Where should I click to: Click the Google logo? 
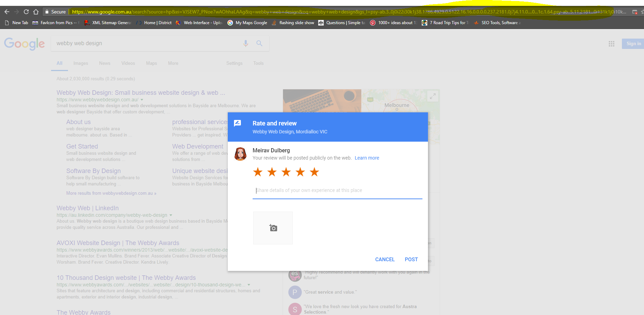[25, 44]
